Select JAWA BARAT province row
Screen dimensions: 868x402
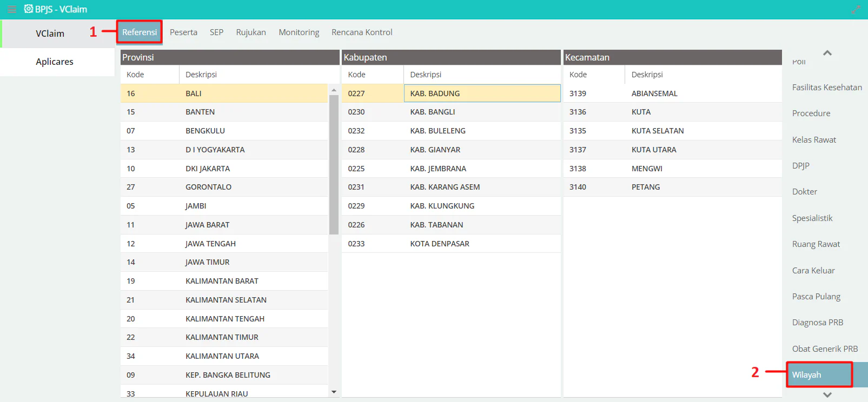tap(224, 225)
